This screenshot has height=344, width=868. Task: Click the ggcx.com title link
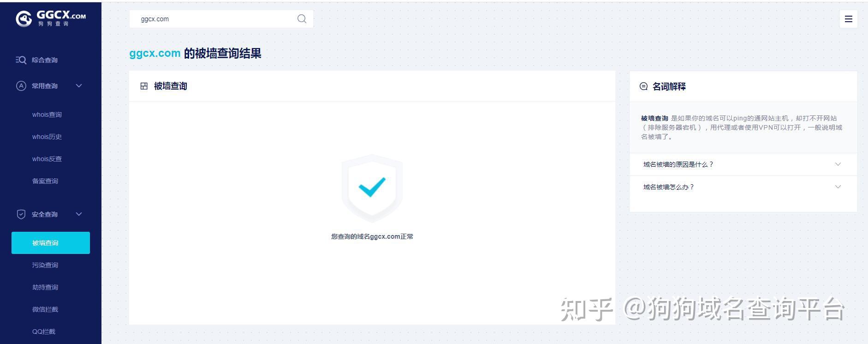(x=155, y=53)
